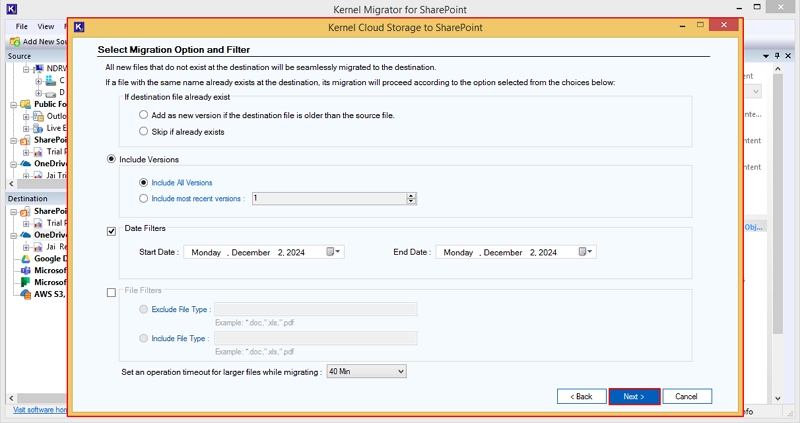Click the OneDrive cloud icon in the Destination pane

point(26,235)
